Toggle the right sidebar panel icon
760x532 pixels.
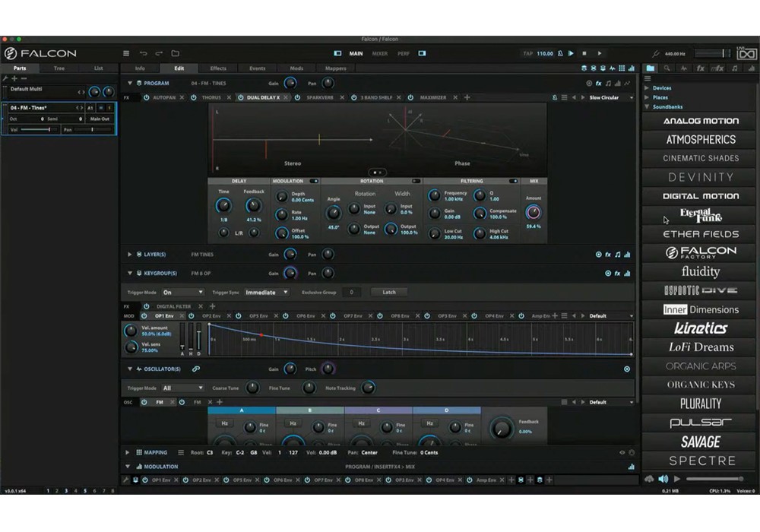tap(422, 53)
